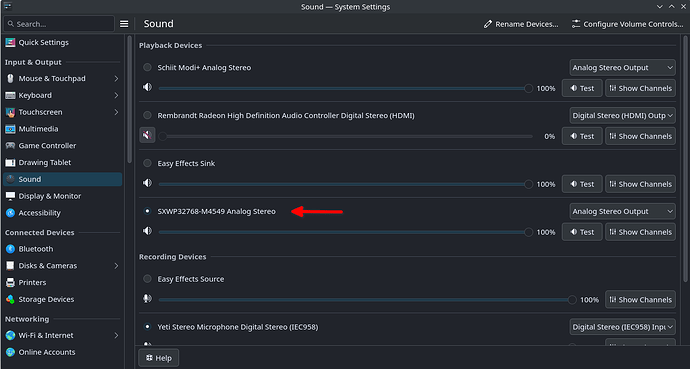The height and width of the screenshot is (369, 690).
Task: Mute the Easy Effects Sink speaker icon
Action: tap(147, 183)
